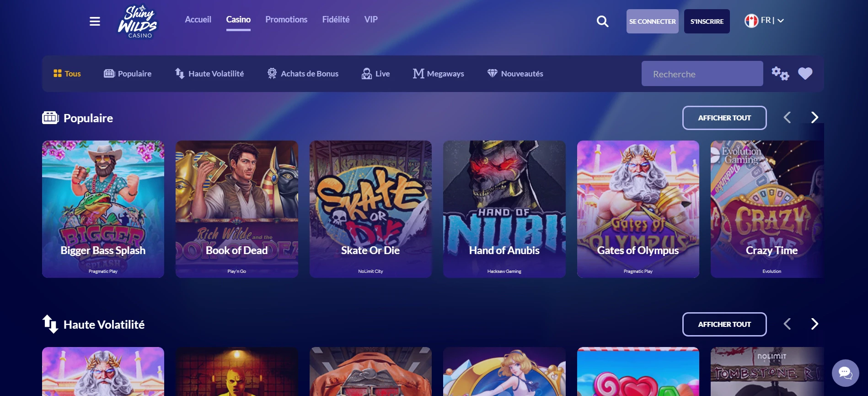Open the live chat bubble

[x=845, y=373]
